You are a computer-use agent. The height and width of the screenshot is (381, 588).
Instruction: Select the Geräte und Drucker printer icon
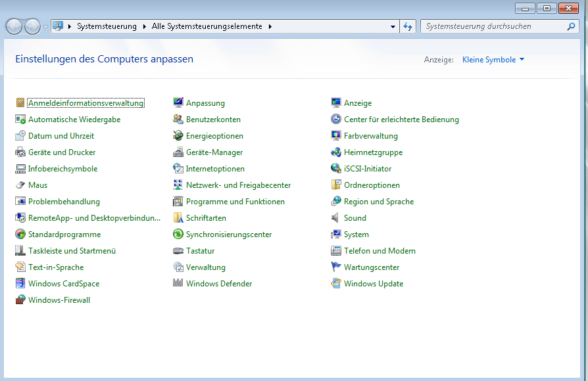20,152
